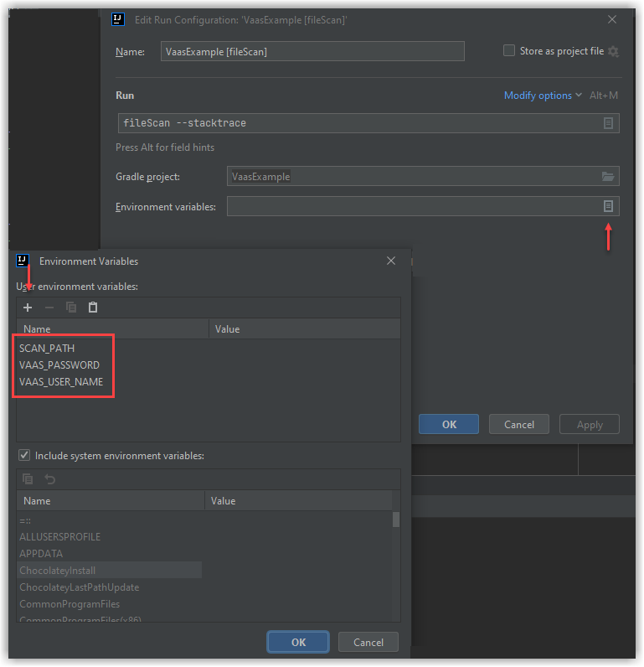Viewport: 644px width, 667px height.
Task: Click the revert system variables undo icon
Action: 50,479
